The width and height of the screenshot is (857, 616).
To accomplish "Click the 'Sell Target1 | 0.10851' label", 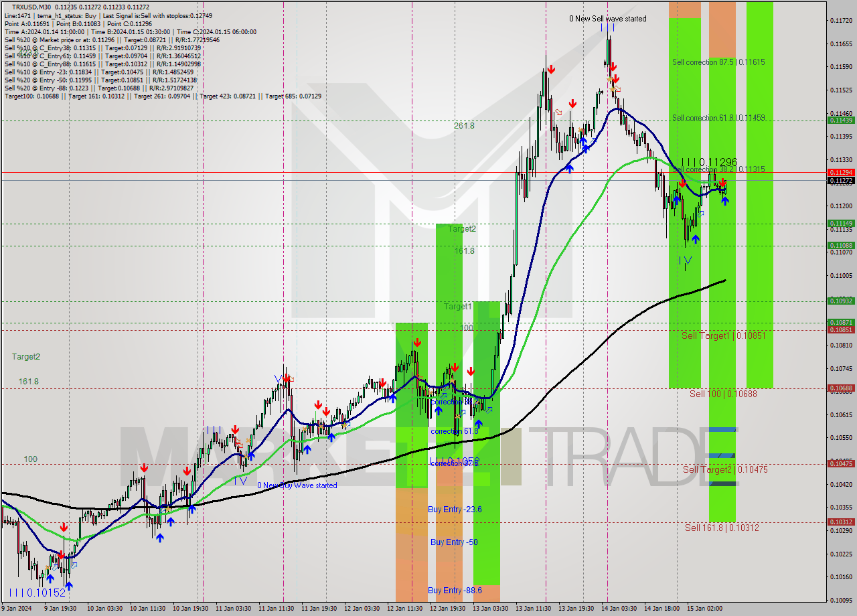I will (x=724, y=335).
